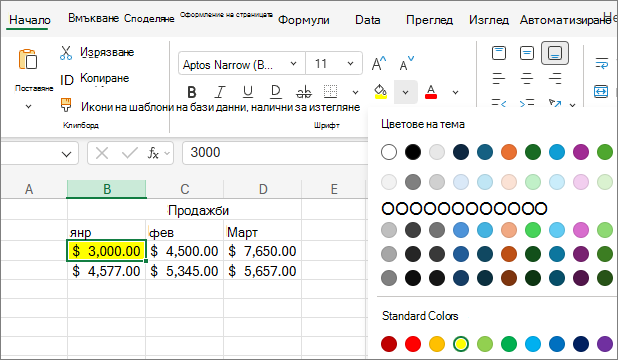The image size is (618, 360).
Task: Increase font size with large A icon
Action: coord(379,63)
